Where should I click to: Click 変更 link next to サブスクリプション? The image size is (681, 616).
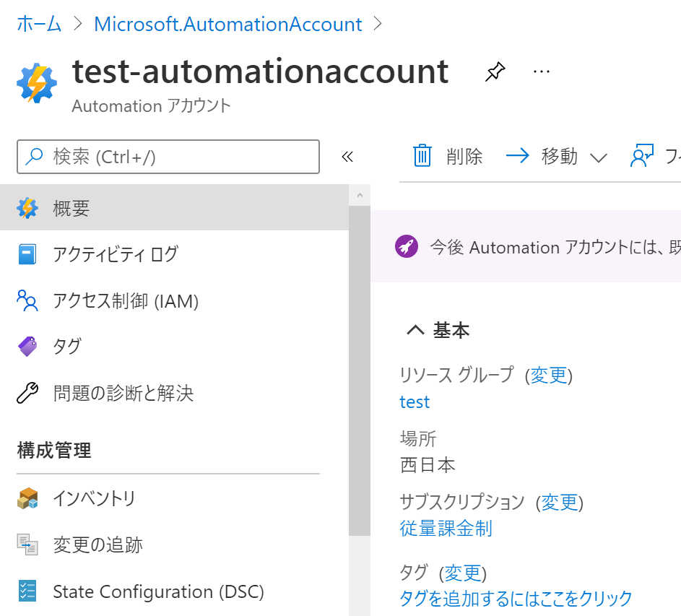[560, 502]
